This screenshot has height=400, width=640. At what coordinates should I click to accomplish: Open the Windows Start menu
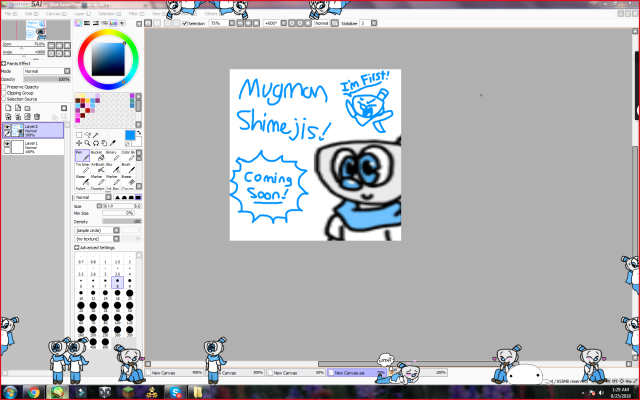[10, 393]
